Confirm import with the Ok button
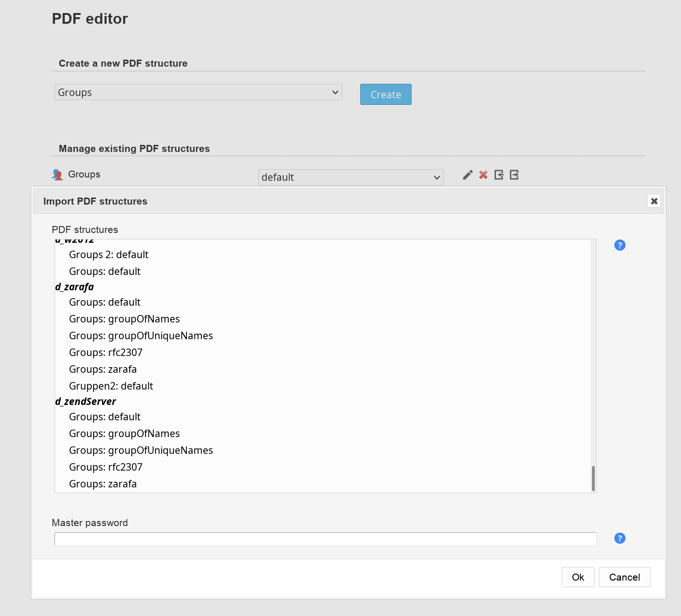Screen dimensions: 681x616 tap(578, 577)
